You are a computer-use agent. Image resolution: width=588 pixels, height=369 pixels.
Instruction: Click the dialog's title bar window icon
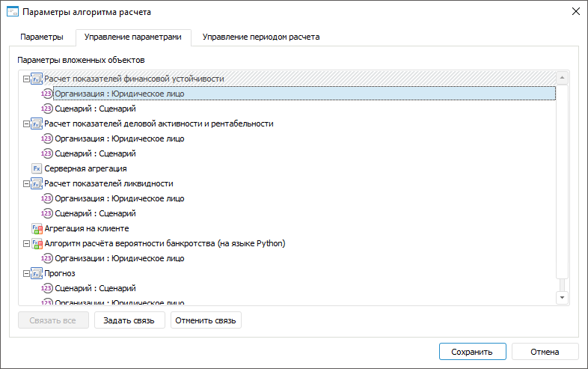pos(12,12)
